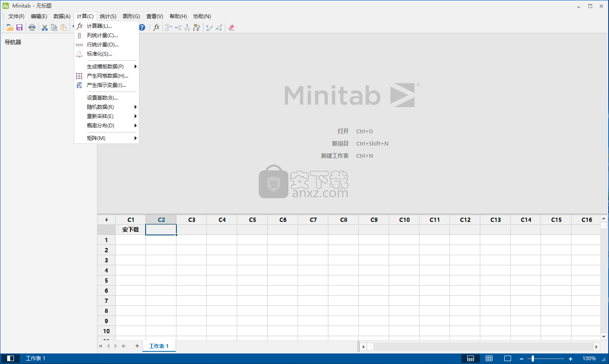Viewport: 609px width, 364px height.
Task: Open the 图形(G) menu
Action: (131, 16)
